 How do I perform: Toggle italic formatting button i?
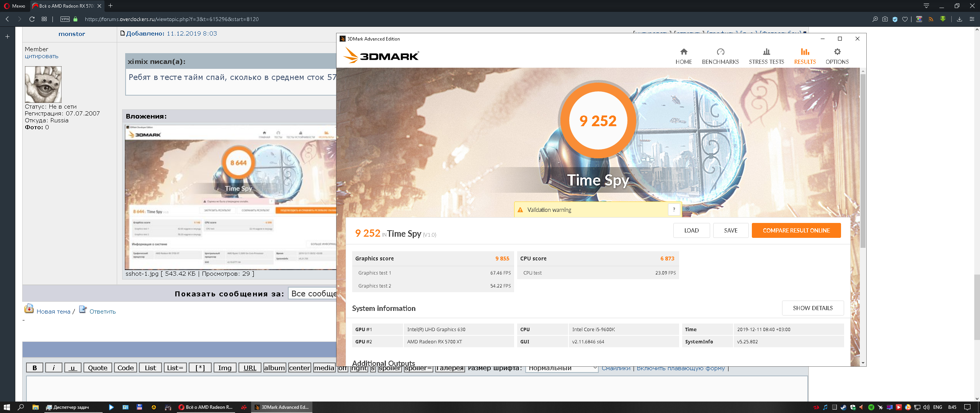click(x=54, y=368)
